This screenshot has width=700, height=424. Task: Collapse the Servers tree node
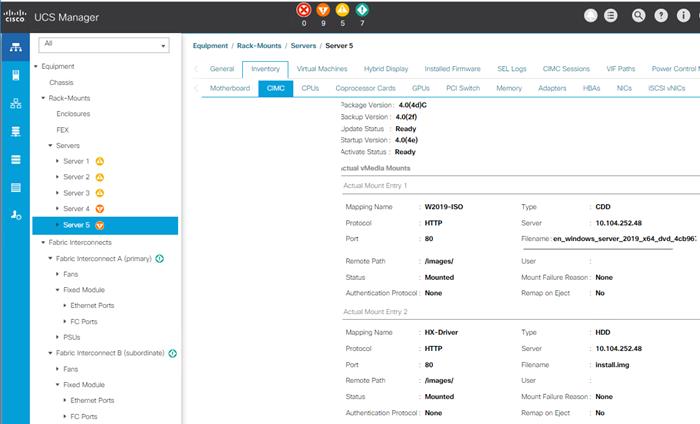click(x=50, y=145)
